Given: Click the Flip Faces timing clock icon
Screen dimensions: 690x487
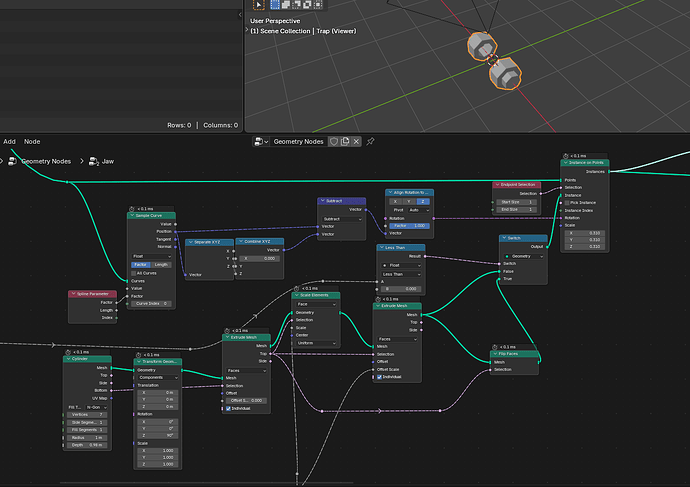Looking at the screenshot, I should pos(495,347).
